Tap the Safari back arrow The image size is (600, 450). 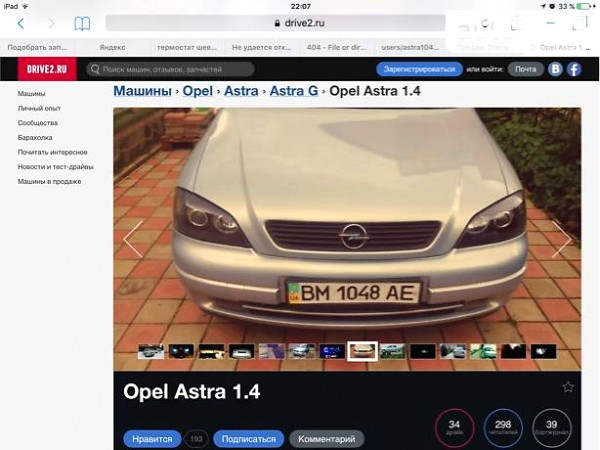pyautogui.click(x=20, y=23)
